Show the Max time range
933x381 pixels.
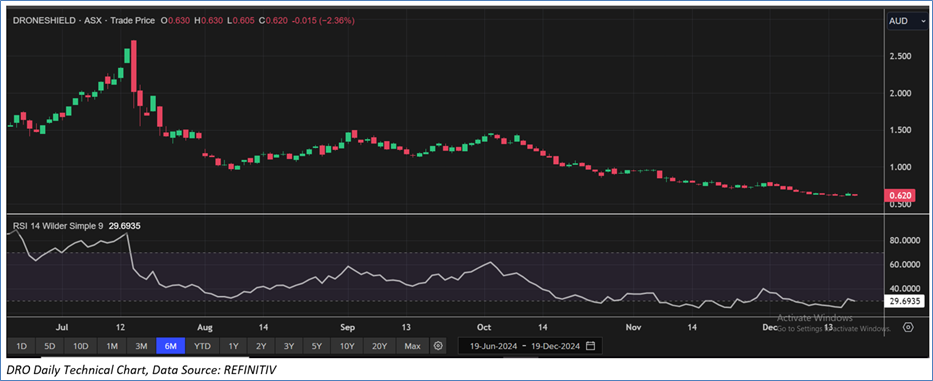(x=412, y=346)
